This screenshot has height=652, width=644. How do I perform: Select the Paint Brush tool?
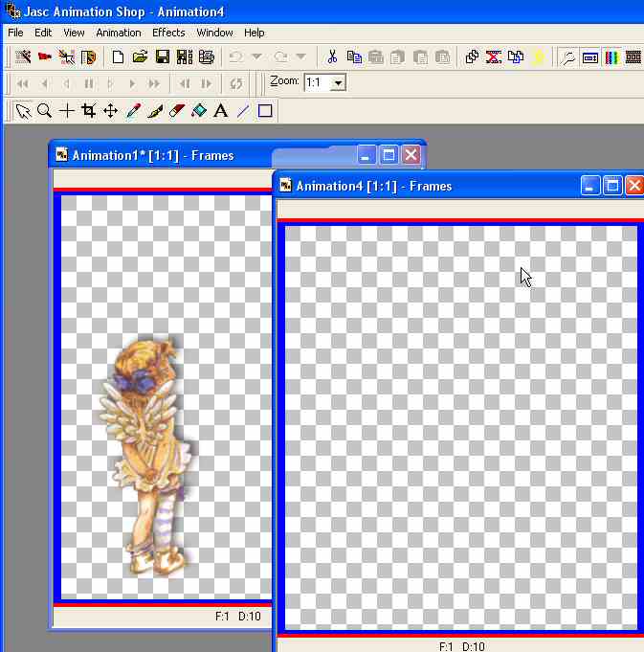click(x=155, y=111)
